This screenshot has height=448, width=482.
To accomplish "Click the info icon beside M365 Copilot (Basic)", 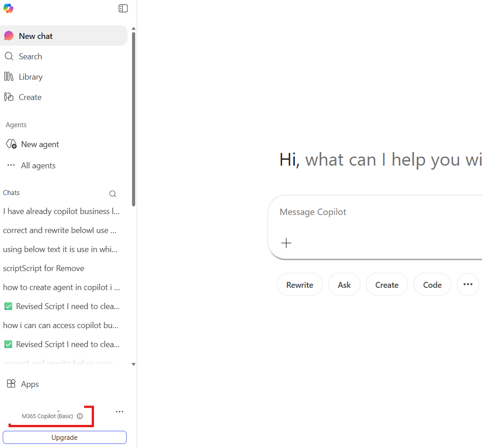I will tap(80, 416).
